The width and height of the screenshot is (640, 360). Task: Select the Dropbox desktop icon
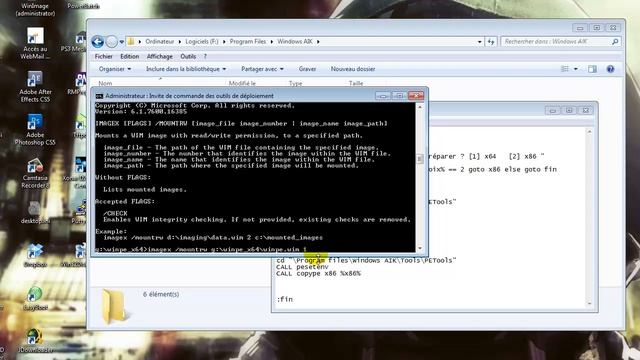pos(35,256)
